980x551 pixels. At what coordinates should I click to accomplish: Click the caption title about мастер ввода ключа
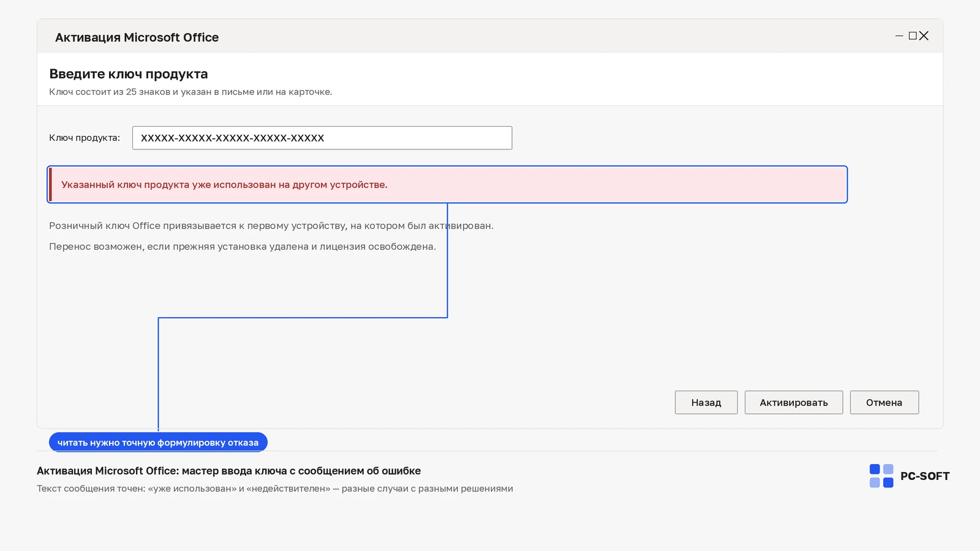coord(229,471)
